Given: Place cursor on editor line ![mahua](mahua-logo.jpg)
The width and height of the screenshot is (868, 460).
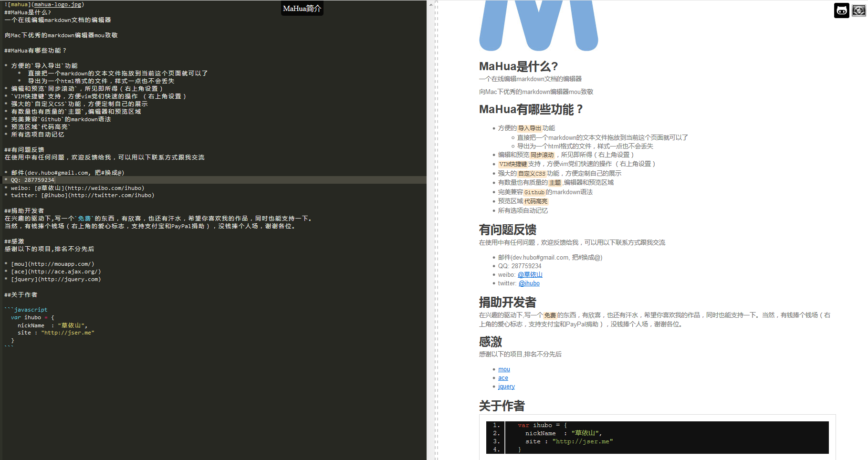Looking at the screenshot, I should [44, 4].
